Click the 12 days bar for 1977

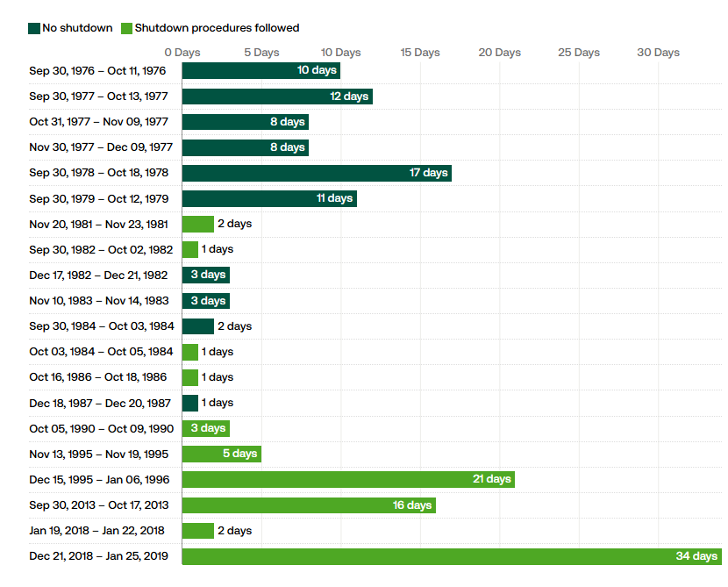[277, 97]
